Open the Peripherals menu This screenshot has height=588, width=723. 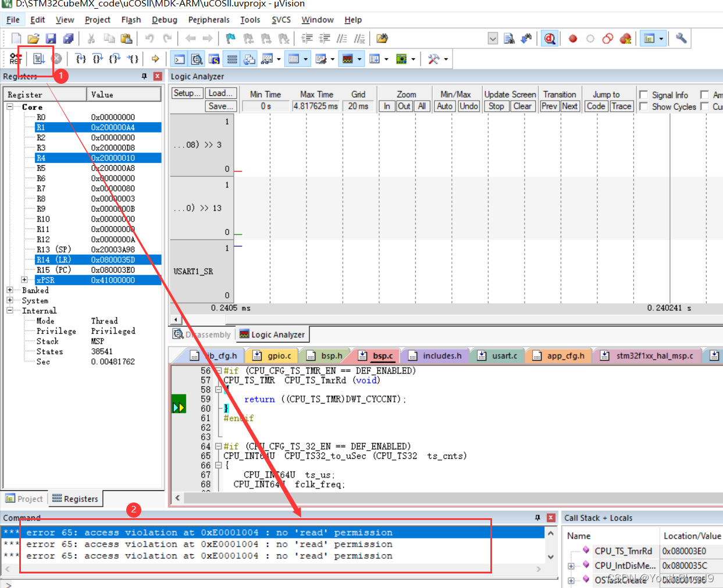(x=209, y=20)
